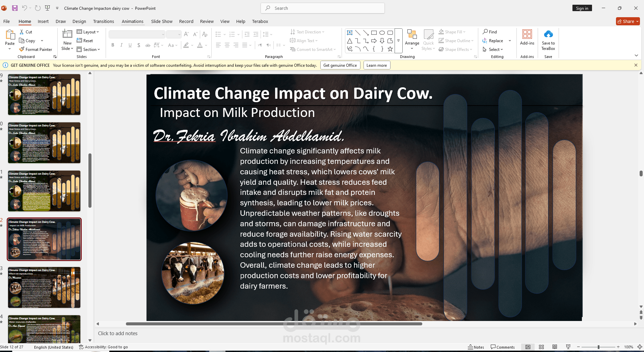Screen dimensions: 644x352
Task: Switch to Reading View
Action: [555, 347]
